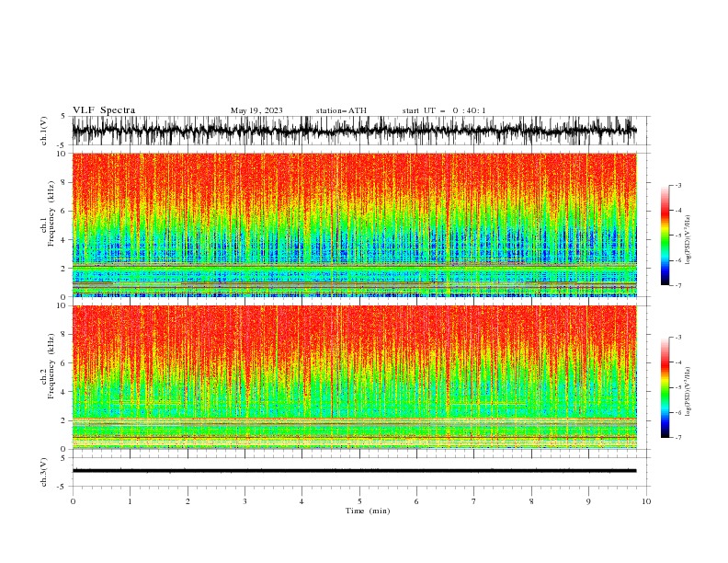Image resolution: width=728 pixels, height=563 pixels.
Task: Click the "start UT = 0 :40: 1" text
Action: pyautogui.click(x=444, y=110)
